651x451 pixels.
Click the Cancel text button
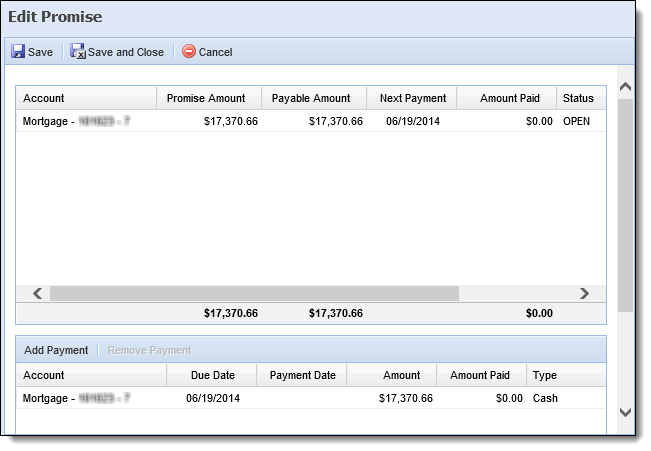tap(215, 52)
